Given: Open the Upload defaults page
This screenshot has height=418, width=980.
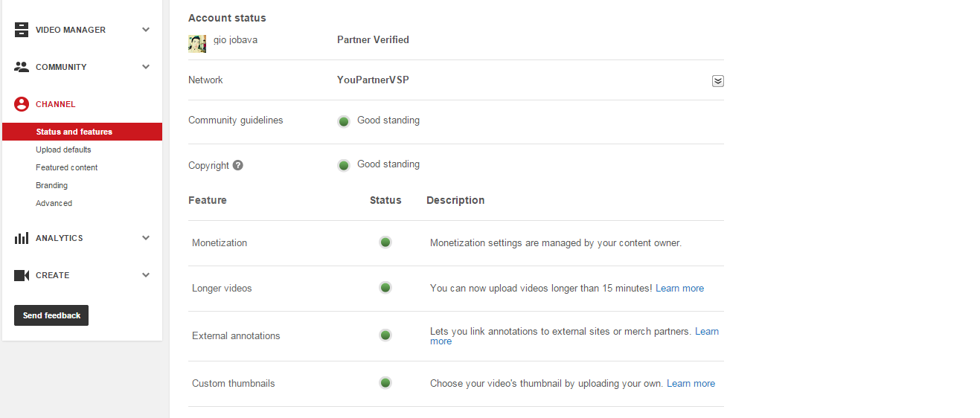Looking at the screenshot, I should pos(63,149).
